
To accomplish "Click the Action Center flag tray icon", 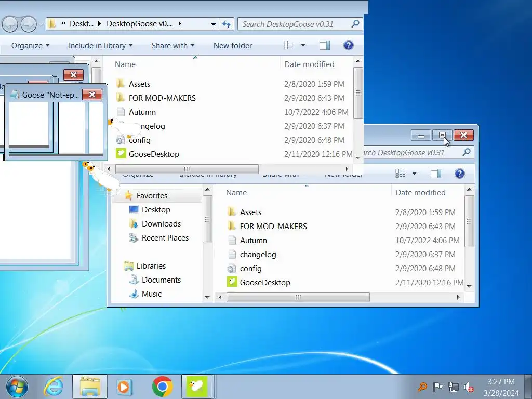I will (437, 387).
